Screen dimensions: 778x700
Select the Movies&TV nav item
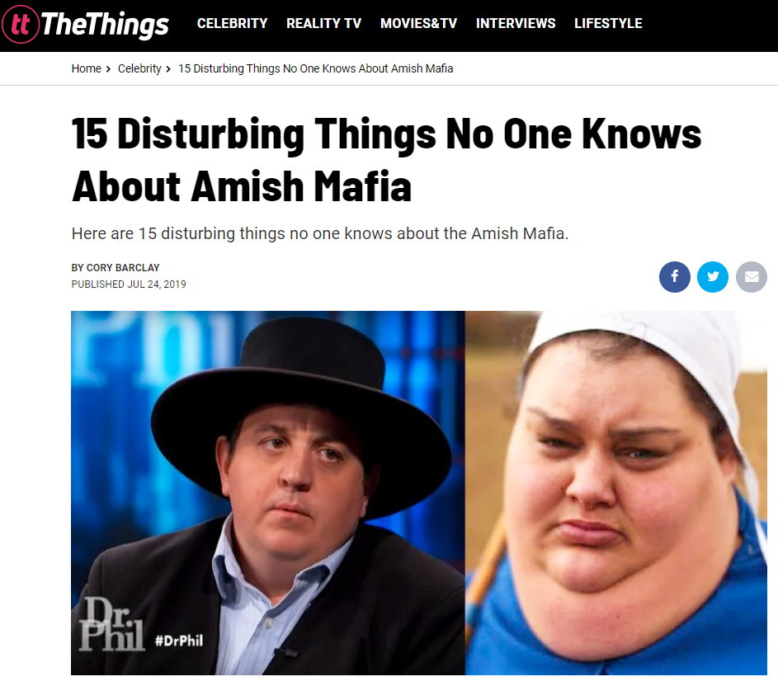click(x=418, y=23)
